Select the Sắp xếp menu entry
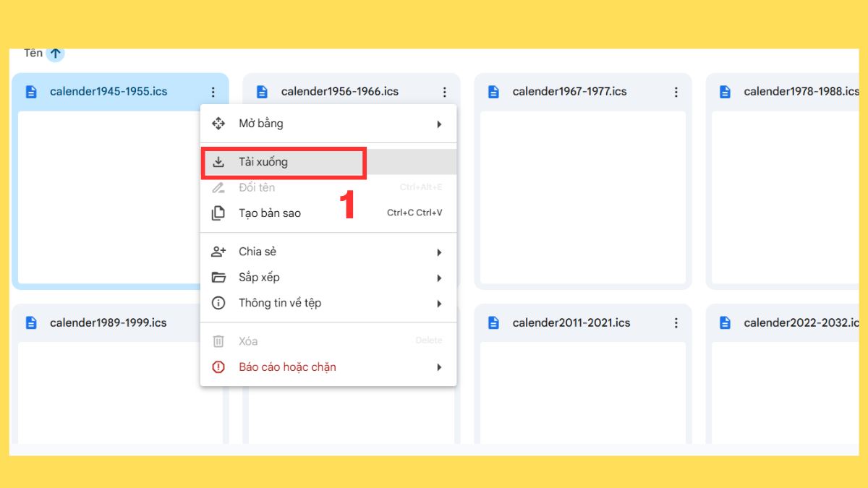The image size is (868, 488). pos(328,278)
